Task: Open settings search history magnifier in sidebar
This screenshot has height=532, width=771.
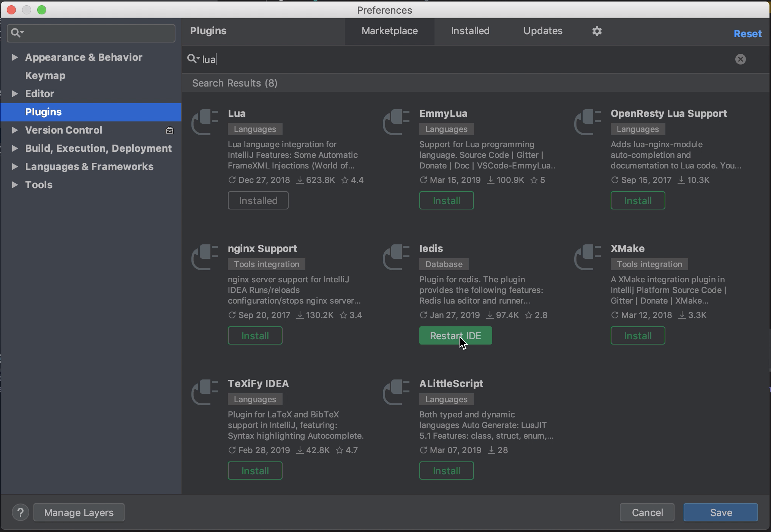Action: (17, 33)
